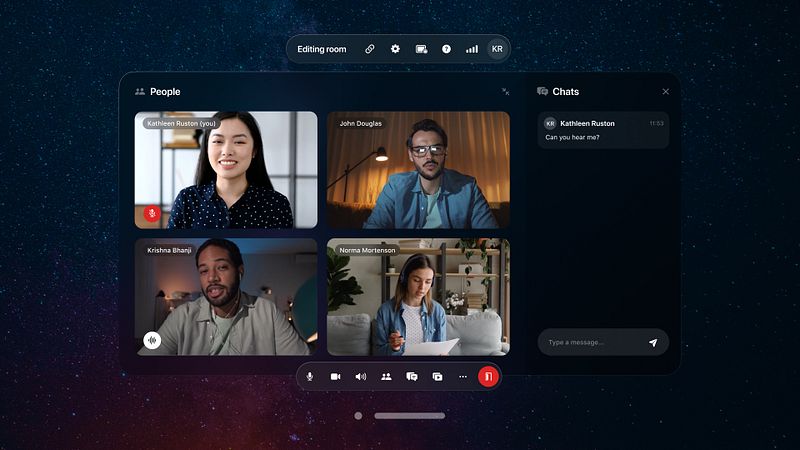Click the Kathleen Ruston (you) name label
Image resolution: width=800 pixels, height=450 pixels.
pos(181,123)
